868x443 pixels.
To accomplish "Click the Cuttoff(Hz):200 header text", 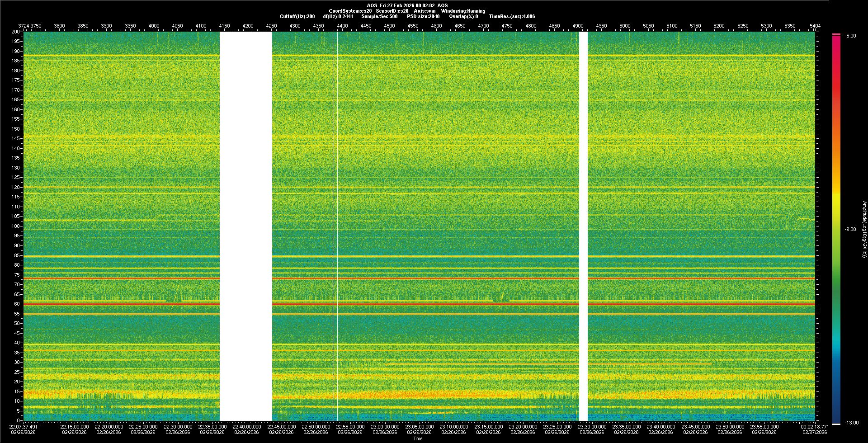I will pos(297,16).
